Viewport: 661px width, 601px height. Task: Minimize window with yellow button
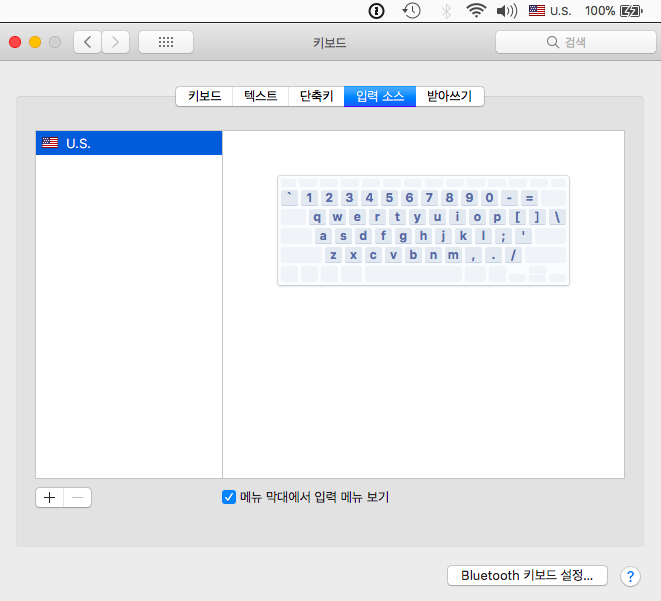pyautogui.click(x=35, y=42)
